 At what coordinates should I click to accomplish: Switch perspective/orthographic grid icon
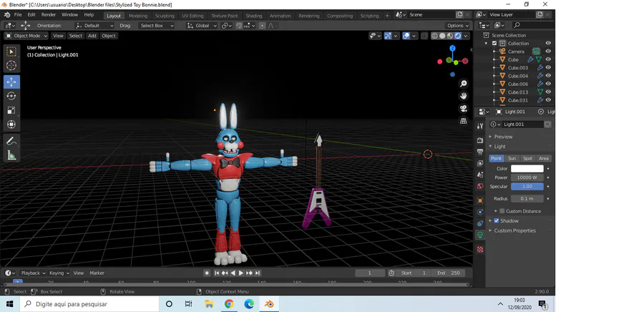pyautogui.click(x=463, y=121)
